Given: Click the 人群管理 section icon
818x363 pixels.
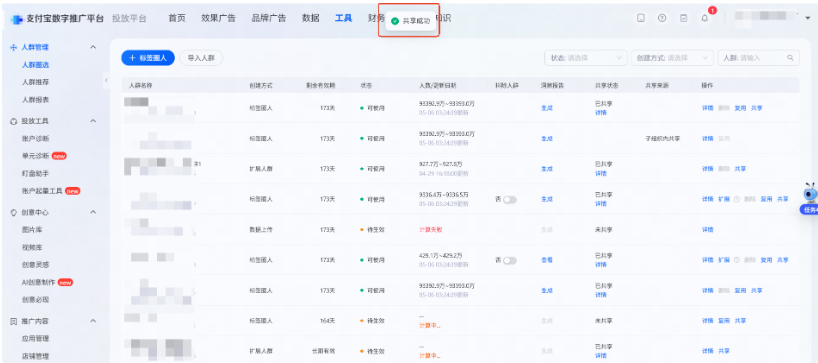Looking at the screenshot, I should [14, 47].
